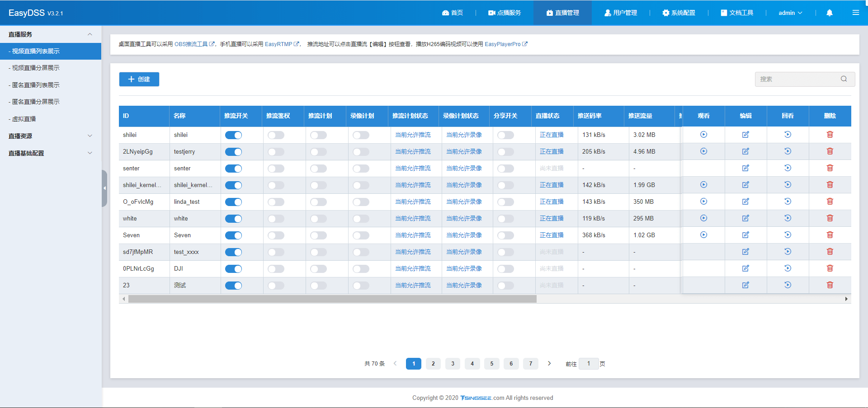This screenshot has width=868, height=408.
Task: Open the EasyRTMP link
Action: tap(282, 44)
